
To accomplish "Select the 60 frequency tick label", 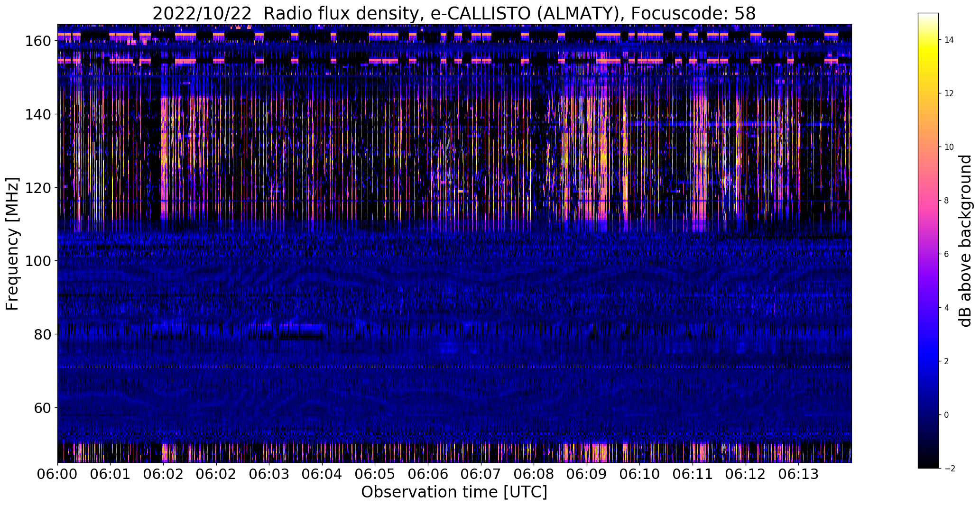I will coord(42,407).
